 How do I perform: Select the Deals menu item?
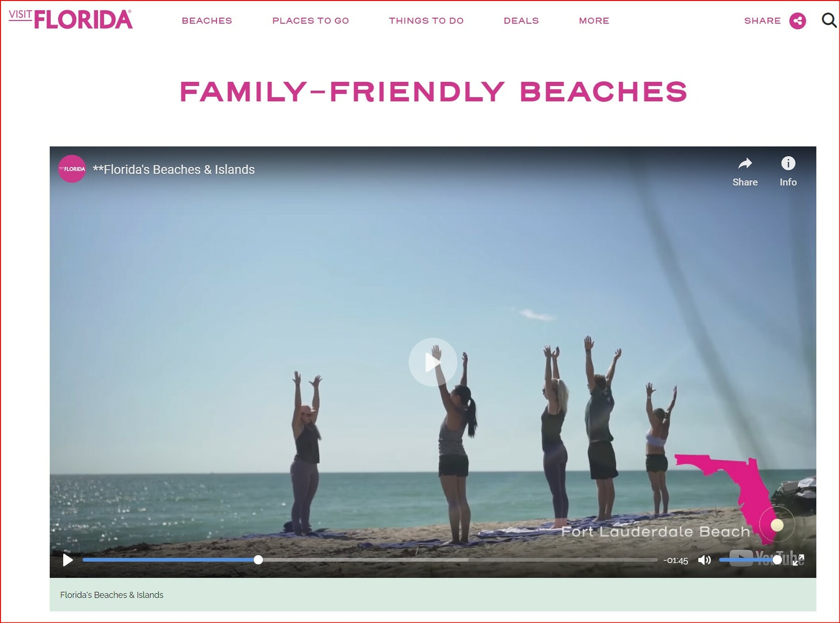click(x=521, y=21)
